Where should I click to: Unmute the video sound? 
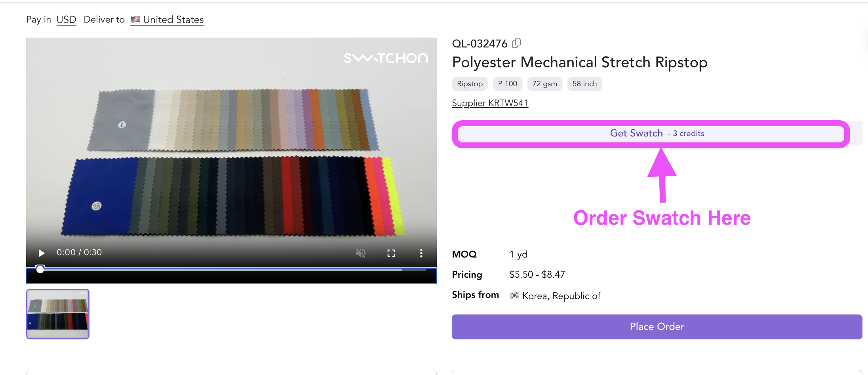360,253
